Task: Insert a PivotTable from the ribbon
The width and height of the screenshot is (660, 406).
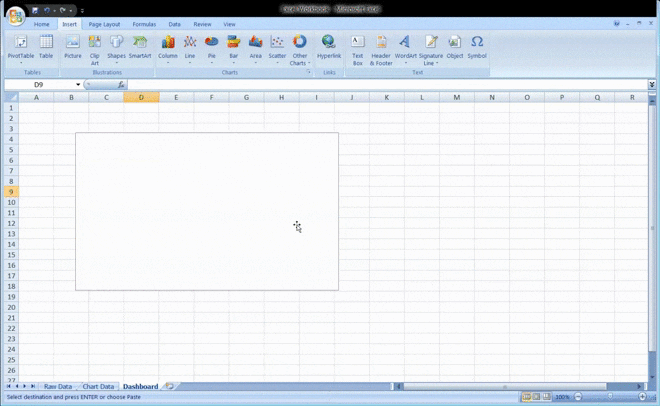Action: pyautogui.click(x=20, y=46)
